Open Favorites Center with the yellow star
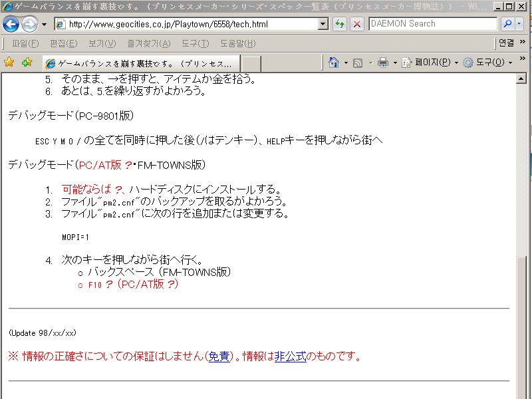The width and height of the screenshot is (532, 399). 9,63
